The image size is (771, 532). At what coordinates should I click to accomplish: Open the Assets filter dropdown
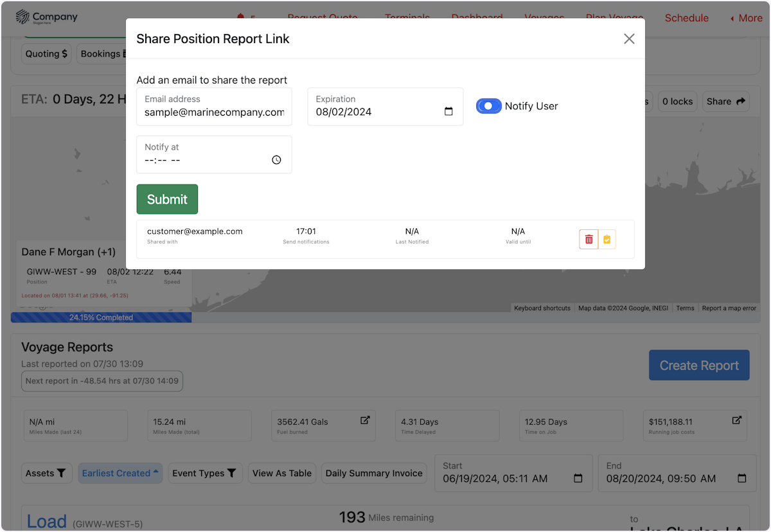pyautogui.click(x=46, y=473)
